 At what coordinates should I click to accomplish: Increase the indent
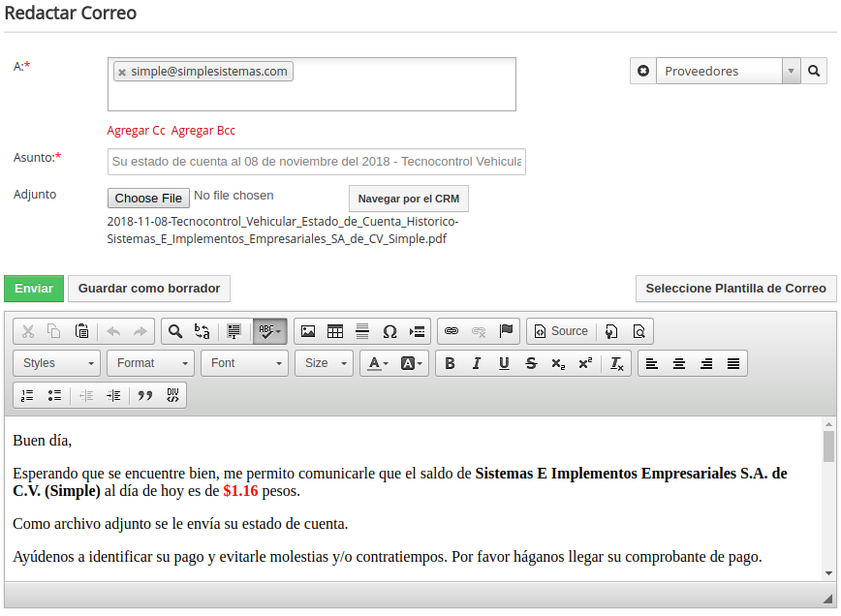tap(113, 396)
